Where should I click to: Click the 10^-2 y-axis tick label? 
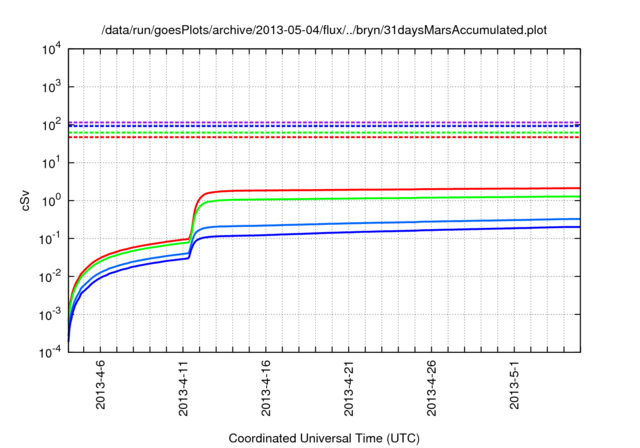pyautogui.click(x=51, y=276)
